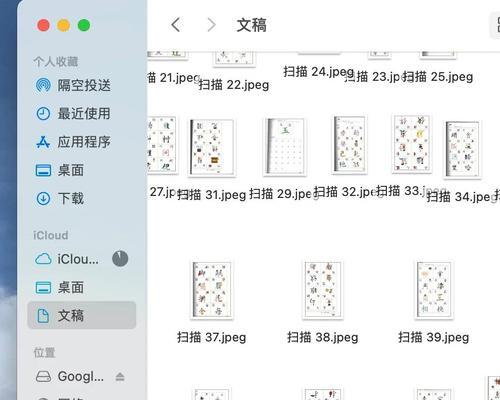Select thumbnail of 扫描 31.jpeg
The image size is (500, 400).
point(212,147)
